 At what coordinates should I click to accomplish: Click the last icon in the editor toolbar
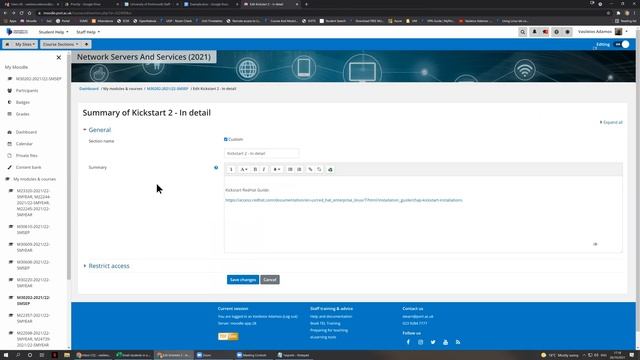pos(330,169)
